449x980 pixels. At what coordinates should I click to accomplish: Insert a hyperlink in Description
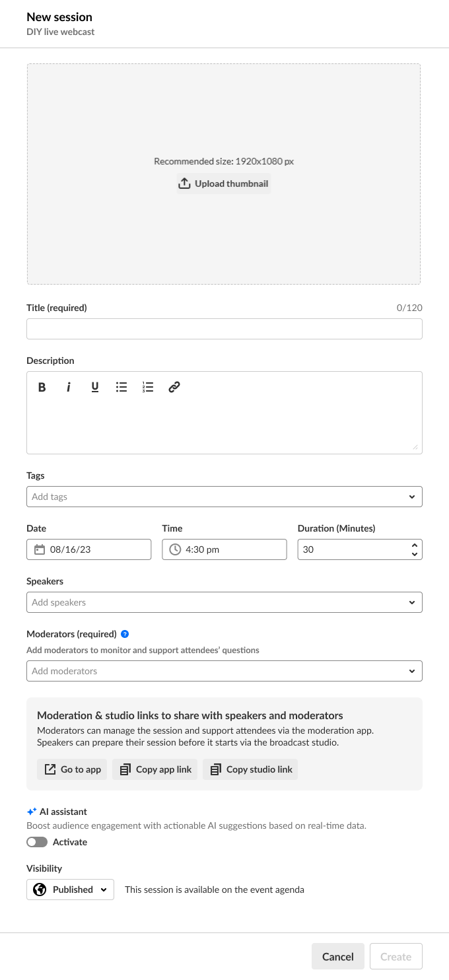[174, 388]
